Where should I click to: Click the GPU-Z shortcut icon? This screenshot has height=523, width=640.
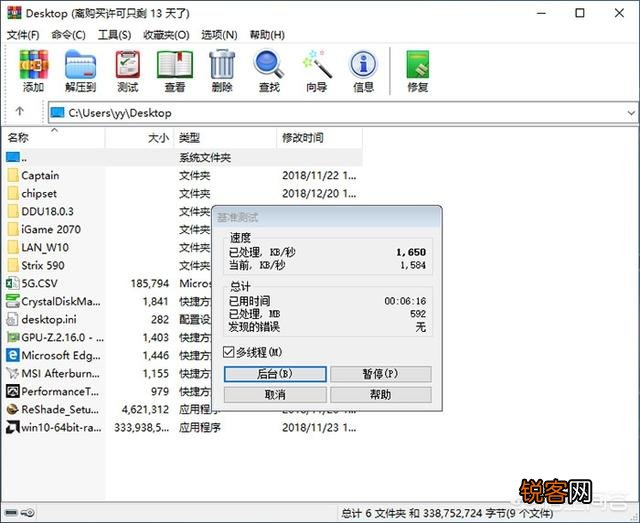pyautogui.click(x=13, y=337)
